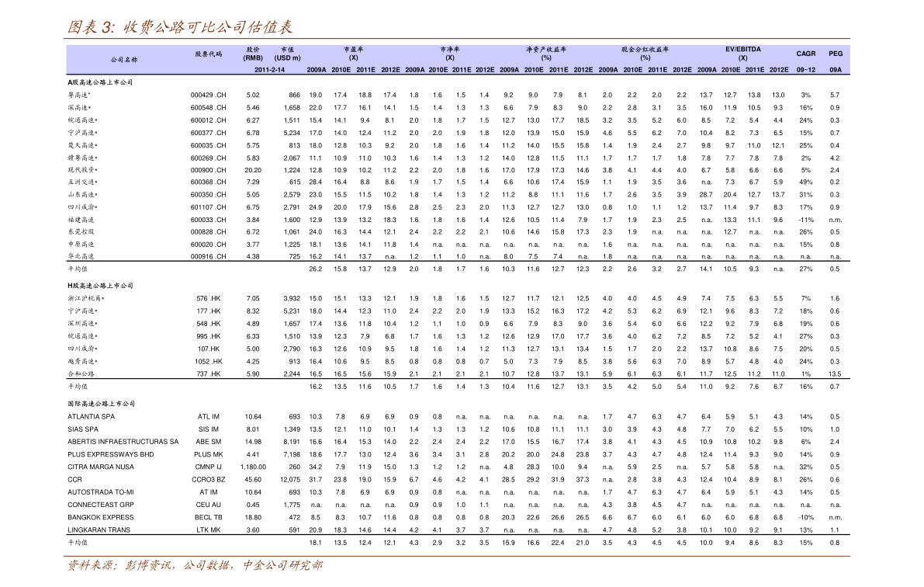Click the PEG column header

click(836, 54)
